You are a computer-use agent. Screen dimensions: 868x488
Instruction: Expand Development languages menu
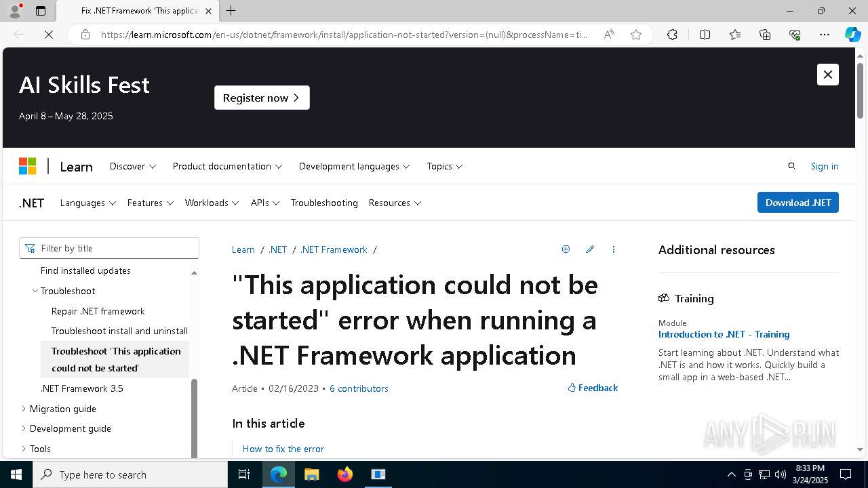pyautogui.click(x=354, y=166)
